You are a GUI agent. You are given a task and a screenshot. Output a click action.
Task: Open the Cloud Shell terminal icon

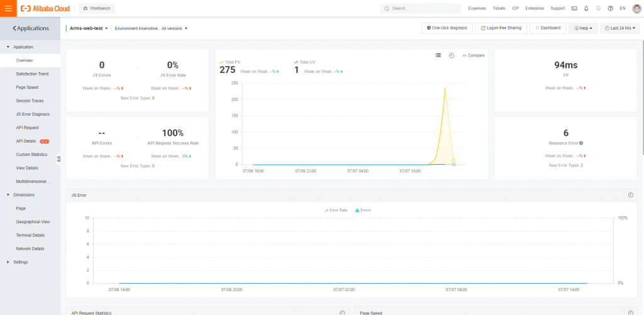pos(574,8)
